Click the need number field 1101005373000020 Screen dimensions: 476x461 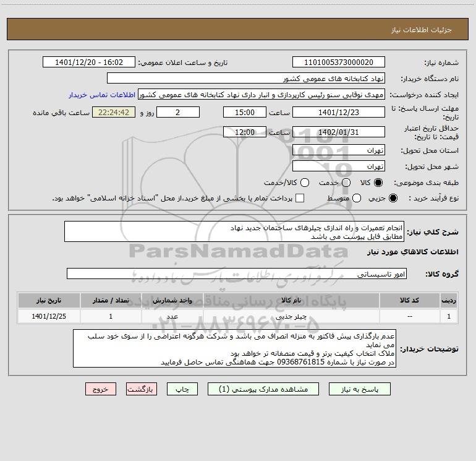(339, 62)
